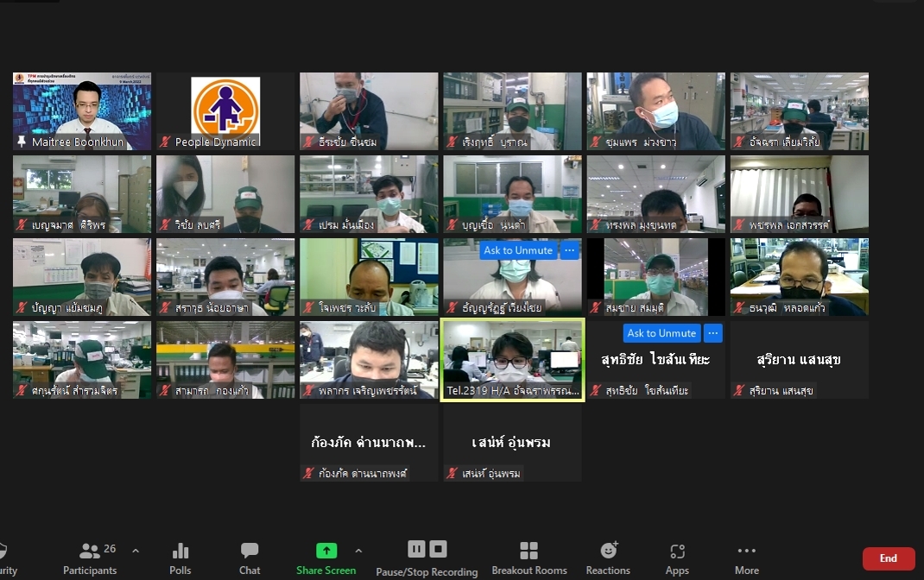Expand the arrow next to Participants
924x580 pixels.
(136, 551)
